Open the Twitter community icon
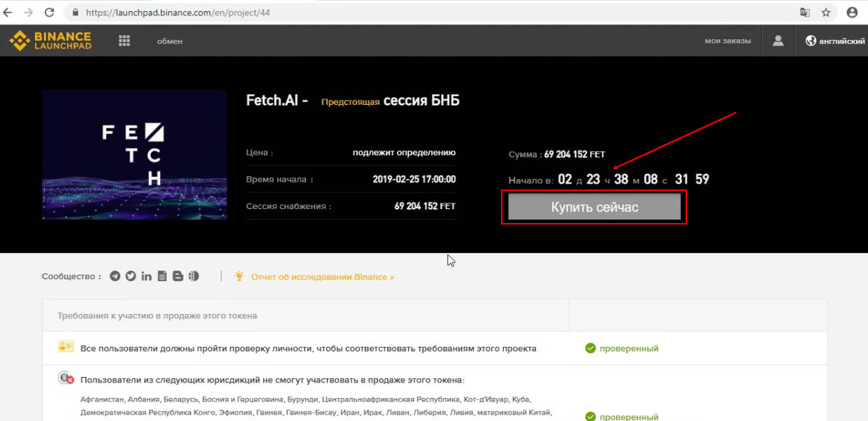Viewport: 868px width, 421px height. coord(131,276)
